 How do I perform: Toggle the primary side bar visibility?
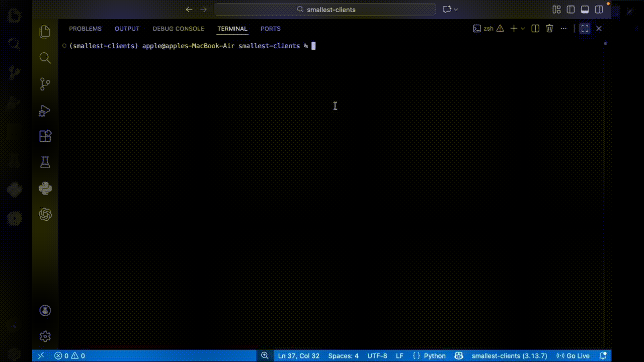tap(571, 10)
